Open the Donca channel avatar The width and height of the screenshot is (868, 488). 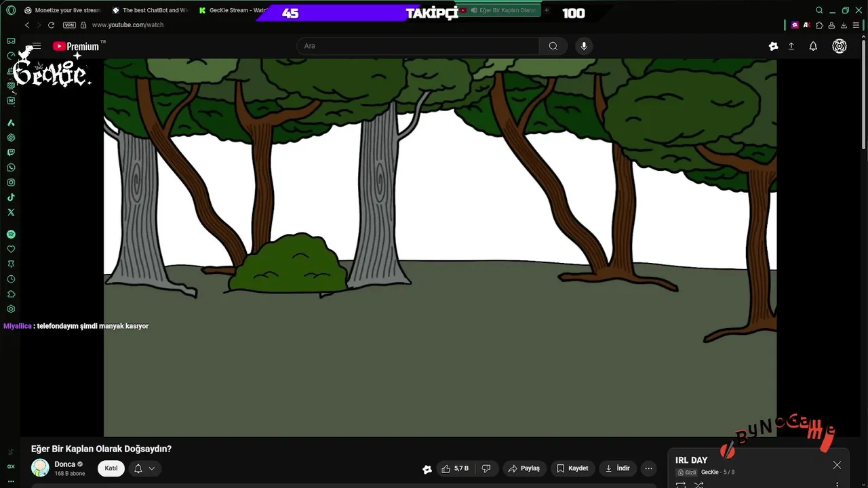coord(41,468)
